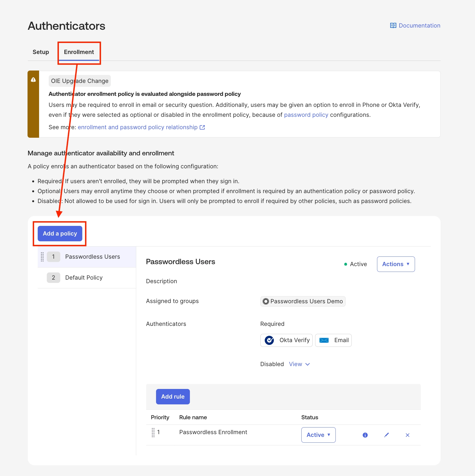This screenshot has width=475, height=476.
Task: Open the Active status dropdown for the rule
Action: [x=318, y=435]
